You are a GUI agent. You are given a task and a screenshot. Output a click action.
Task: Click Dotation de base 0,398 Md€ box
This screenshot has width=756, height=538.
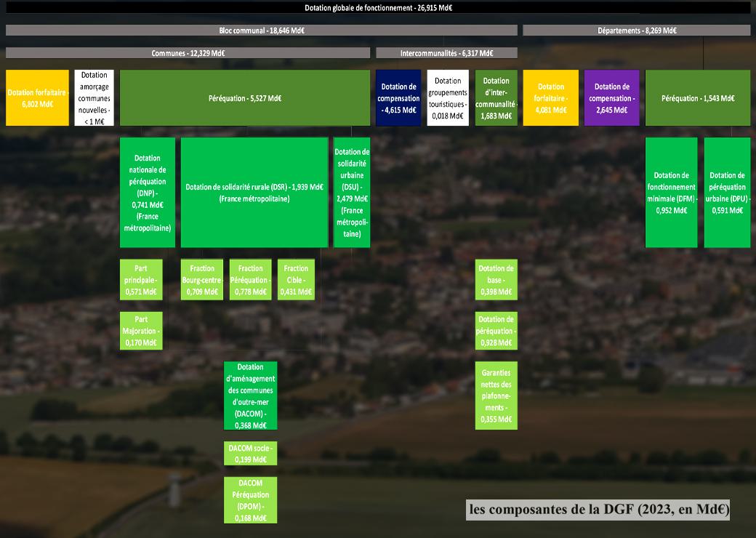(x=496, y=280)
